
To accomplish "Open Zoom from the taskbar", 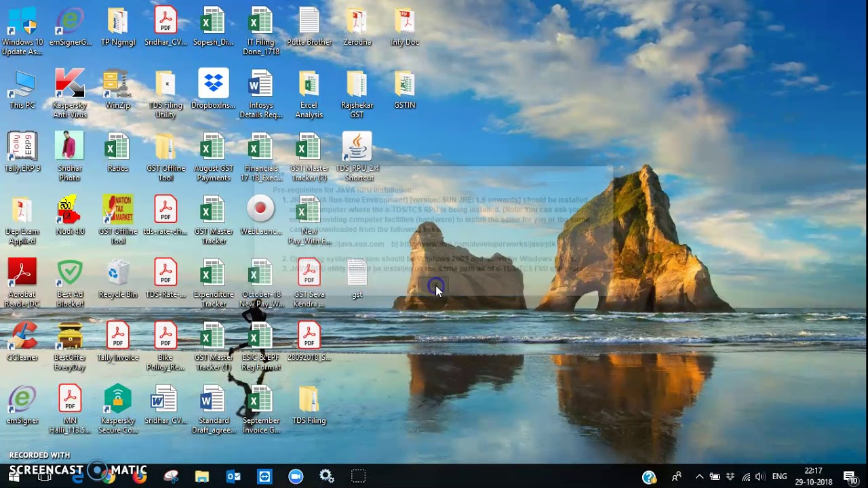I will point(296,476).
